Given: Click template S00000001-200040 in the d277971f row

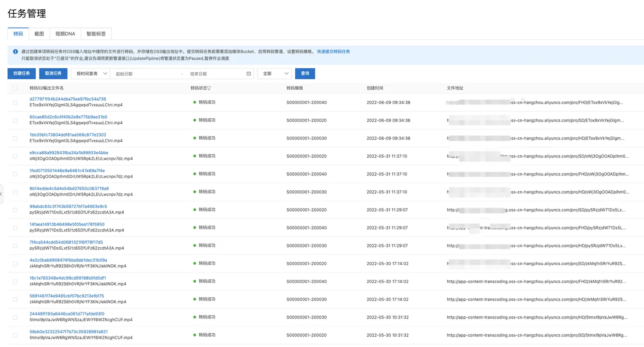Looking at the screenshot, I should (x=306, y=102).
